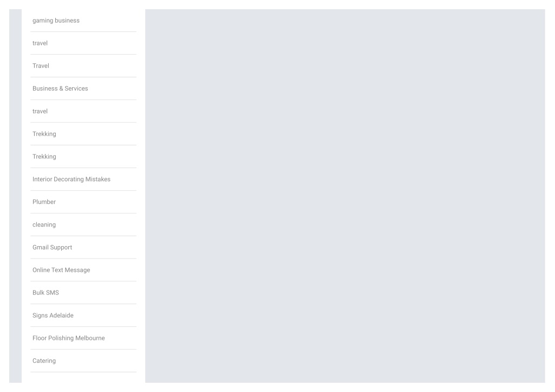Click blank list space below Catering
The width and height of the screenshot is (555, 392).
[83, 377]
